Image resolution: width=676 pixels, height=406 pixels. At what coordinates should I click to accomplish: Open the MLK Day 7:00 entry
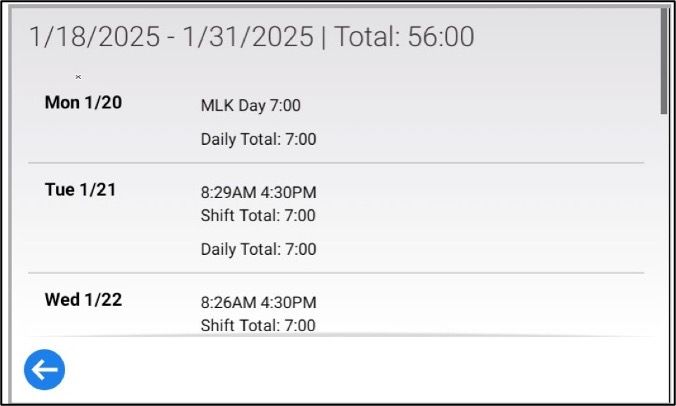click(x=250, y=106)
